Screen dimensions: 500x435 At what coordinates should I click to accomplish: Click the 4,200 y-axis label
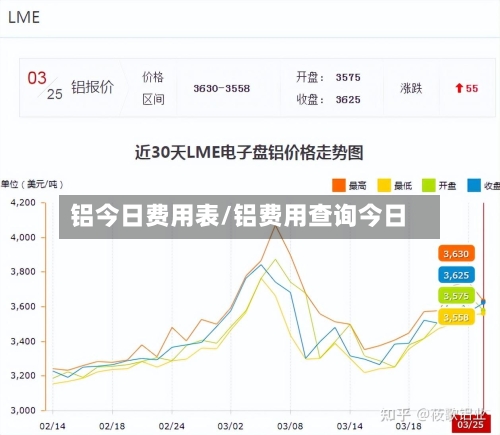tap(23, 203)
